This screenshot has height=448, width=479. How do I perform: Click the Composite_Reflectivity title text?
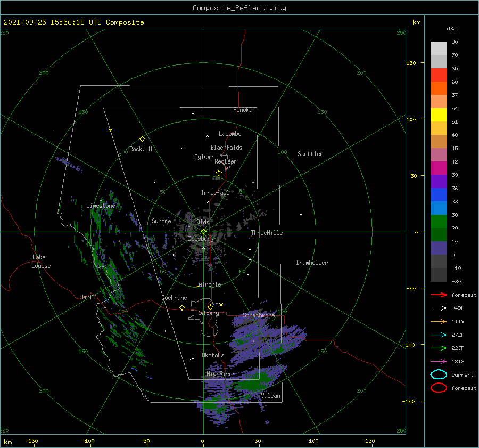(x=240, y=8)
